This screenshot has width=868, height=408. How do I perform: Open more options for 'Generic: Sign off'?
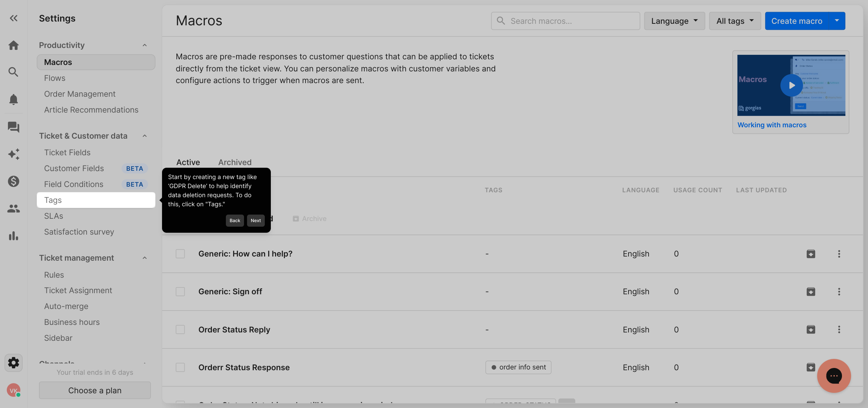tap(839, 292)
